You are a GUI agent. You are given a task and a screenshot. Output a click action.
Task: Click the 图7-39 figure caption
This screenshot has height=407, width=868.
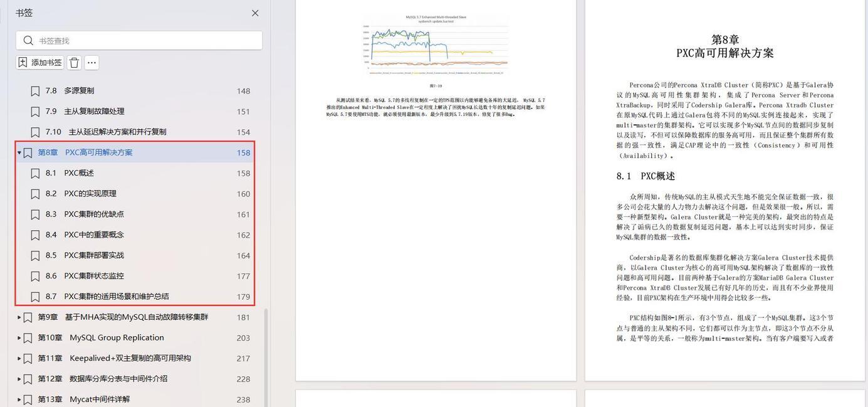coord(436,86)
